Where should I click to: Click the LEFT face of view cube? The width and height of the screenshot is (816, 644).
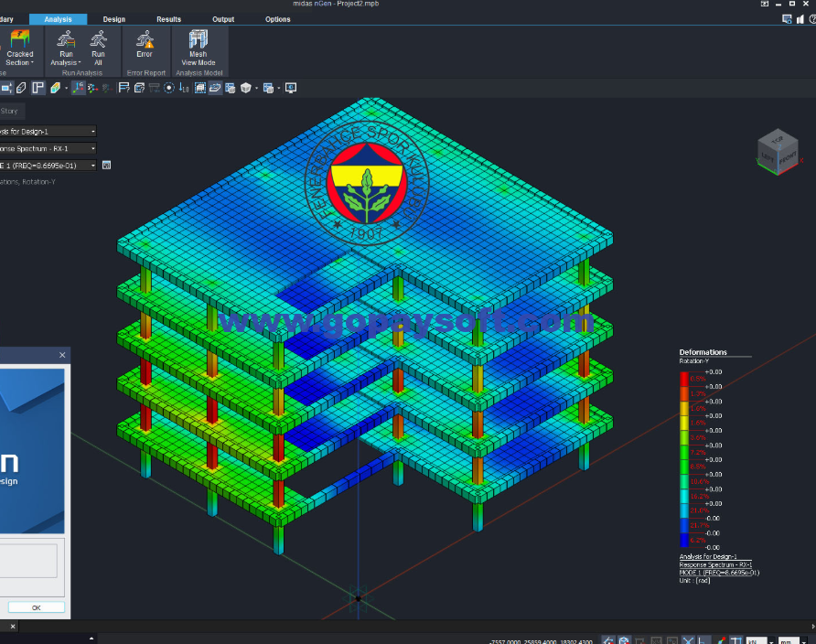point(768,156)
